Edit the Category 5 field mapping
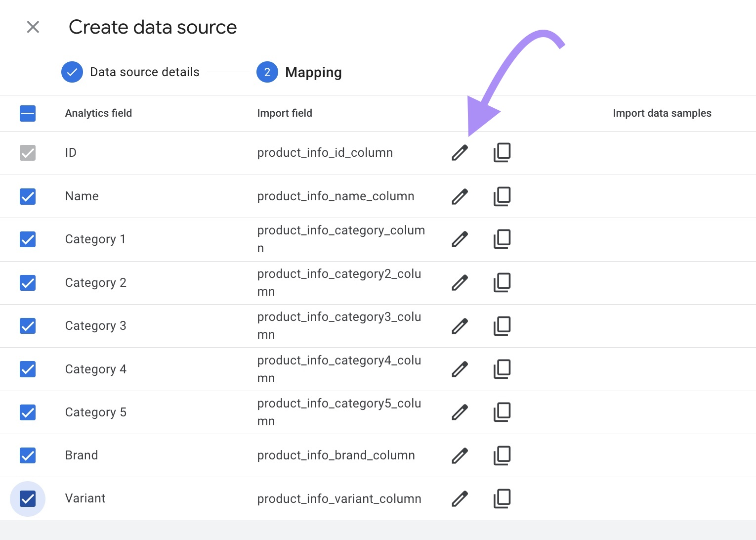Image resolution: width=756 pixels, height=540 pixels. click(459, 412)
